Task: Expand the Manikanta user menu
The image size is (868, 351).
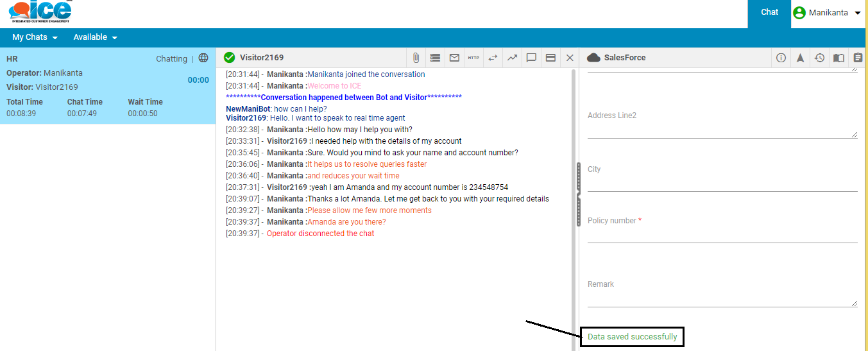Action: coord(828,13)
